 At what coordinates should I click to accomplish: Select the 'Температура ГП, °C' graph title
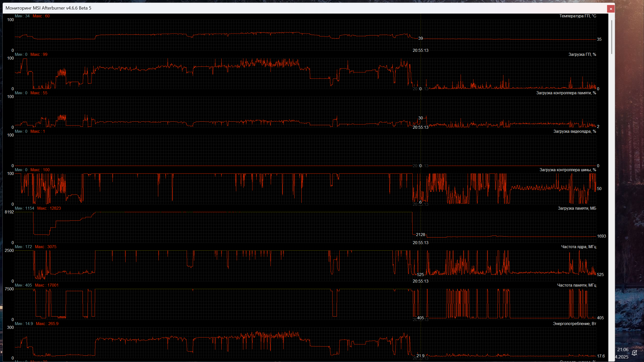(578, 16)
